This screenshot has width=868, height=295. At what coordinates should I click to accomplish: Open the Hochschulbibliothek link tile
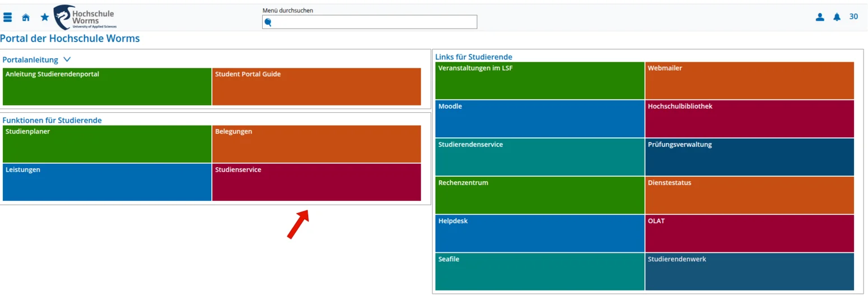tap(750, 118)
